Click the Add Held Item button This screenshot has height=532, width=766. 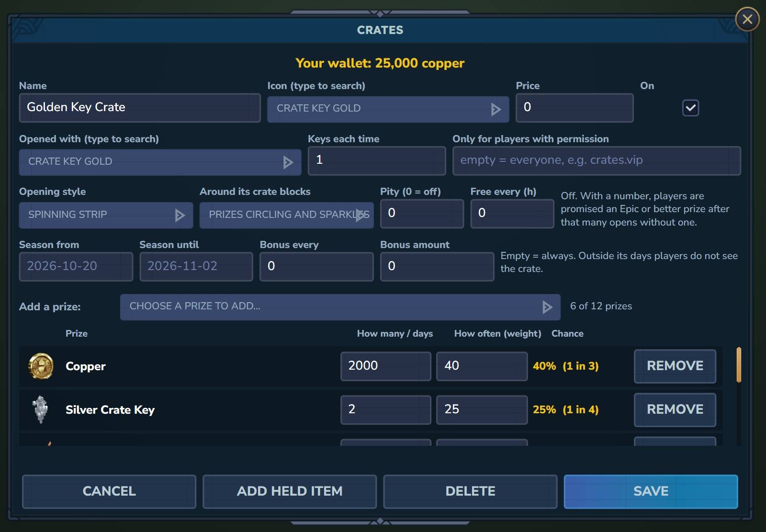pos(290,491)
